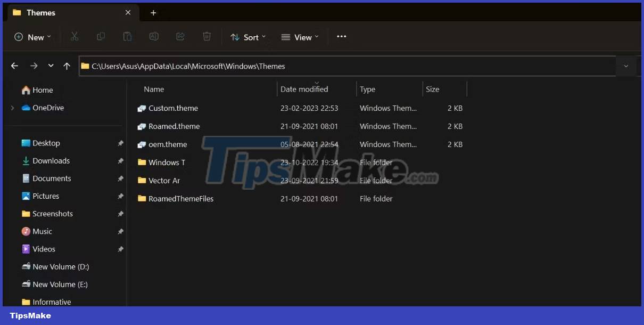This screenshot has height=325, width=644.
Task: Click the Paste icon in the toolbar
Action: click(127, 37)
